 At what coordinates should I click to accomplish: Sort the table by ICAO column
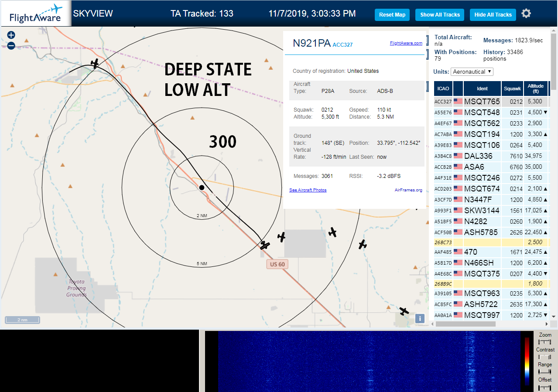(443, 89)
